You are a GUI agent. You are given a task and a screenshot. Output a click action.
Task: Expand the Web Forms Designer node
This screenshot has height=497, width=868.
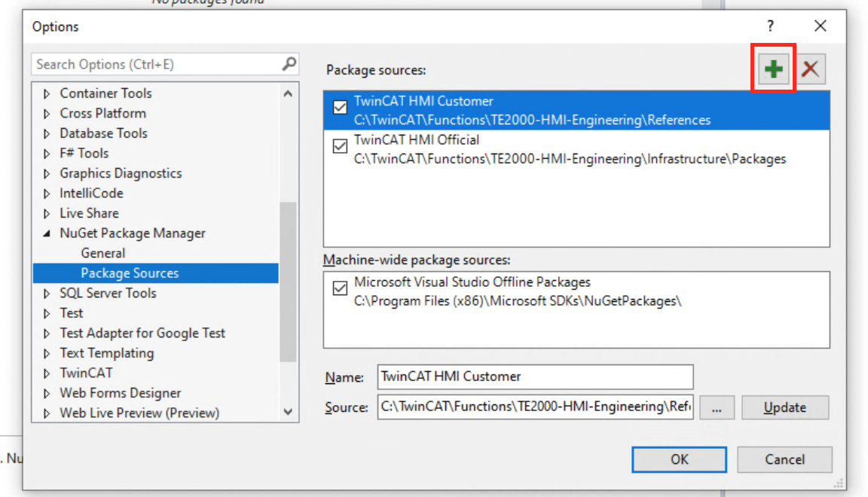[47, 393]
